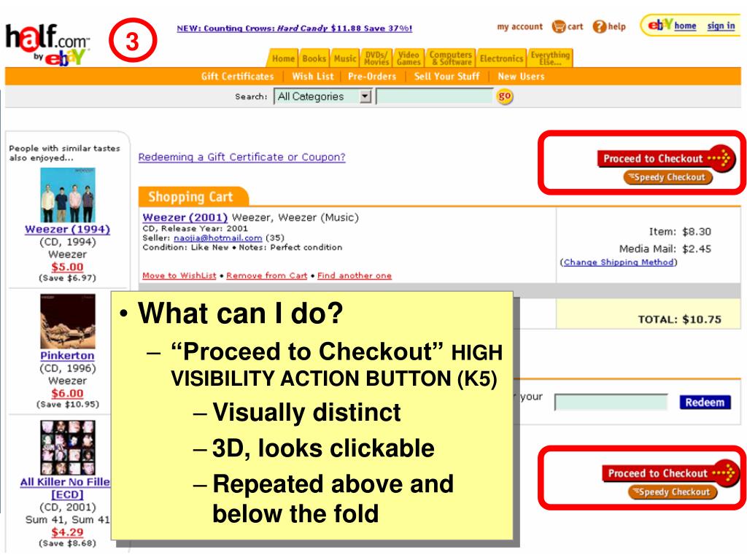Click top Speedy Checkout button
Image resolution: width=747 pixels, height=560 pixels.
click(668, 177)
